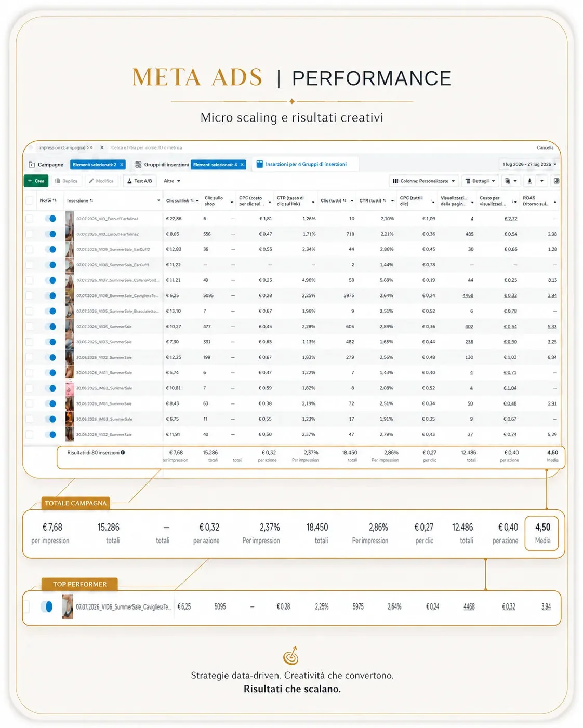Click the export download arrow icon
Image resolution: width=583 pixels, height=728 pixels.
(x=529, y=181)
